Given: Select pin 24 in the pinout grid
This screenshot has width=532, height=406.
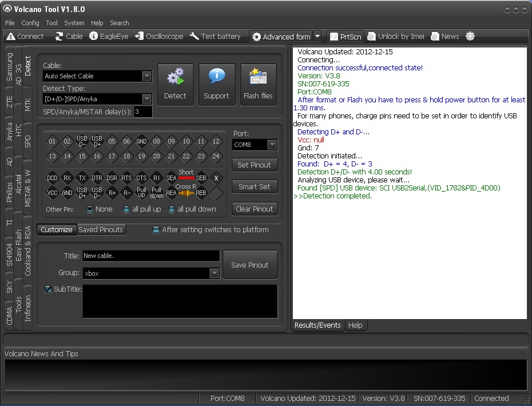Looking at the screenshot, I should pyautogui.click(x=216, y=156).
